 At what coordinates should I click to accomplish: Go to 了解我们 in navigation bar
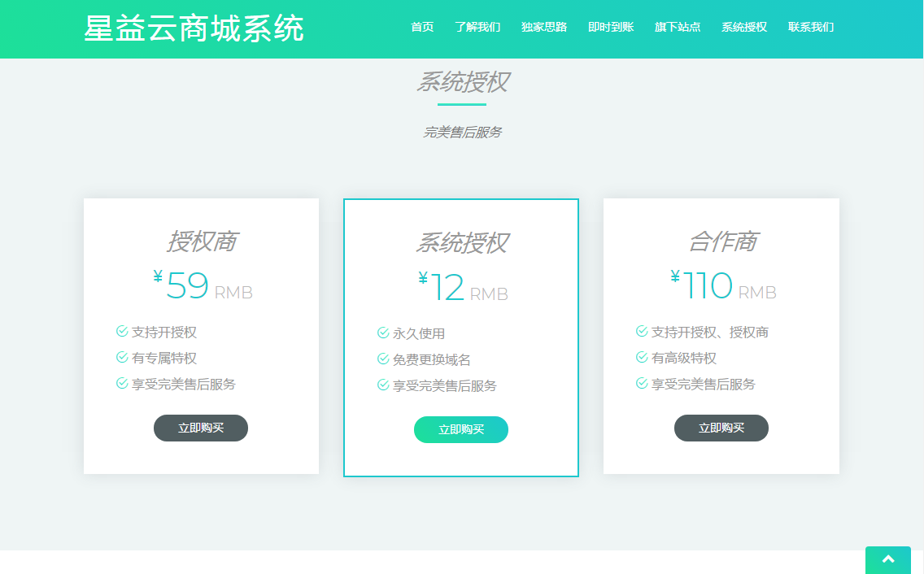pos(477,27)
